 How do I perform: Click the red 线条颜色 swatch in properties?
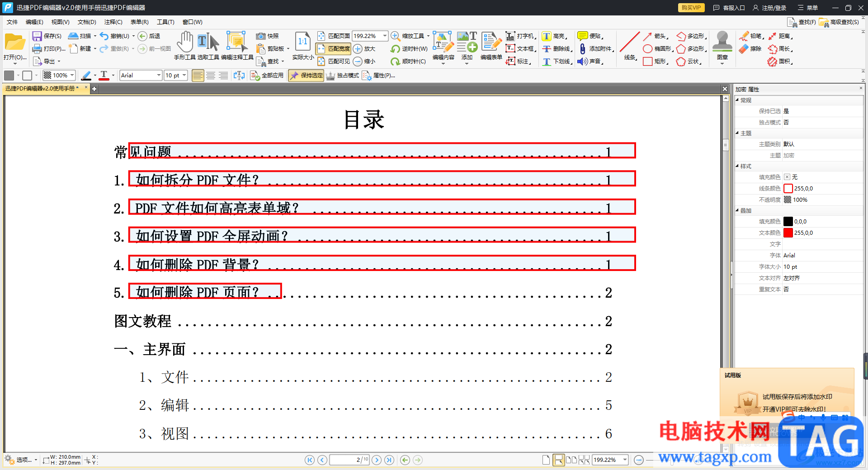[x=788, y=189]
